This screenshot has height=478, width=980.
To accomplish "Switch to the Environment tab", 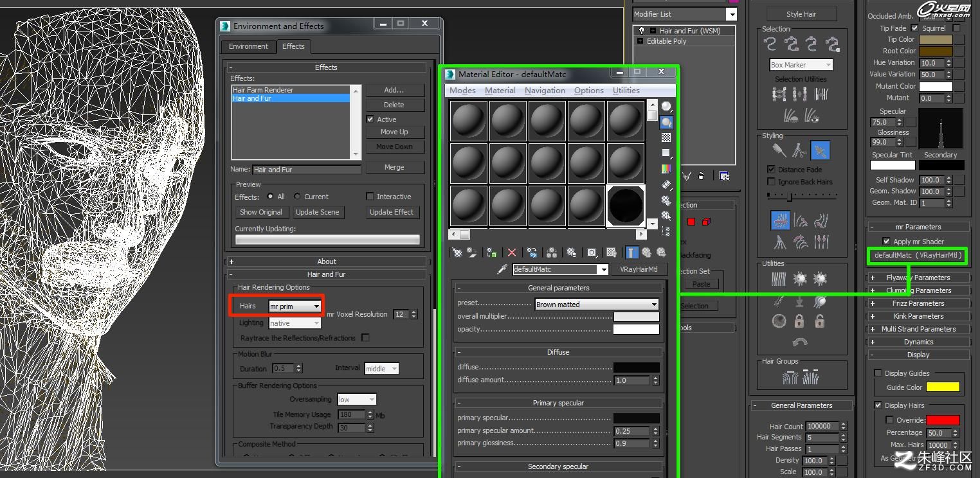I will [x=248, y=46].
